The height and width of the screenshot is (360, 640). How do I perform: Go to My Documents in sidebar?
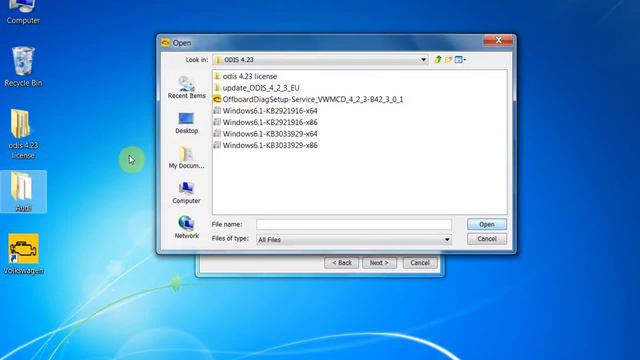[x=187, y=158]
